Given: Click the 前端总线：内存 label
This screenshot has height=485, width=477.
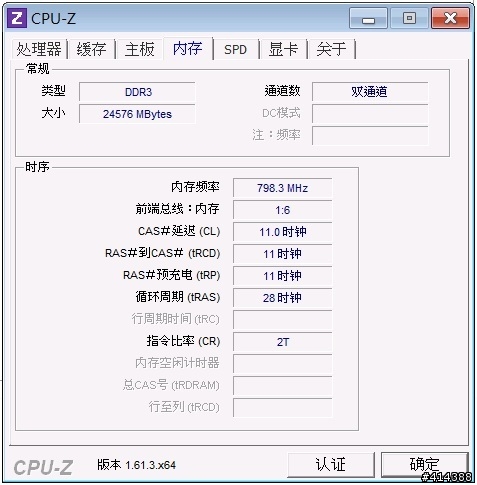Looking at the screenshot, I should click(x=177, y=209).
